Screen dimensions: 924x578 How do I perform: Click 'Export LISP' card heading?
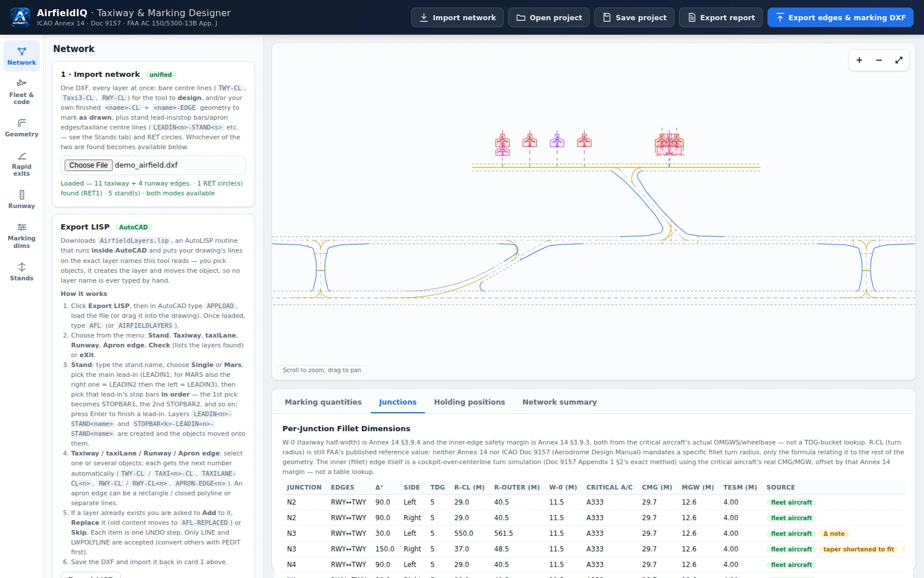pos(85,227)
